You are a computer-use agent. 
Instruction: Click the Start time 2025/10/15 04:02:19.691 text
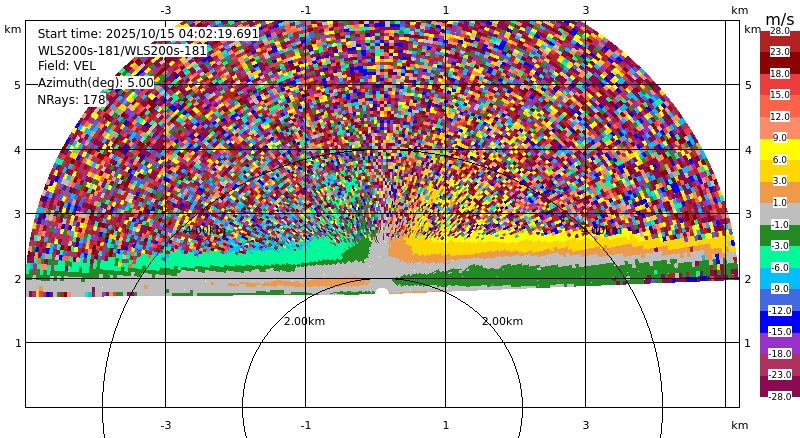point(148,34)
